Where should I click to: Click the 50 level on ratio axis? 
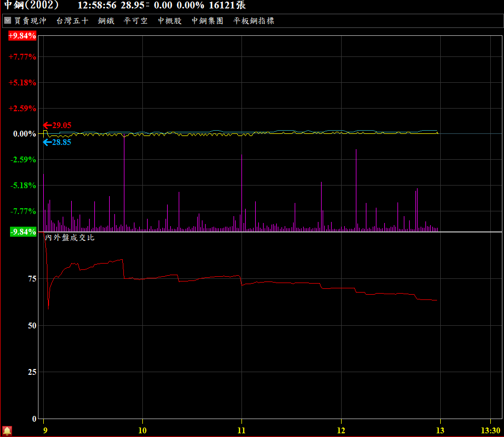pos(32,325)
